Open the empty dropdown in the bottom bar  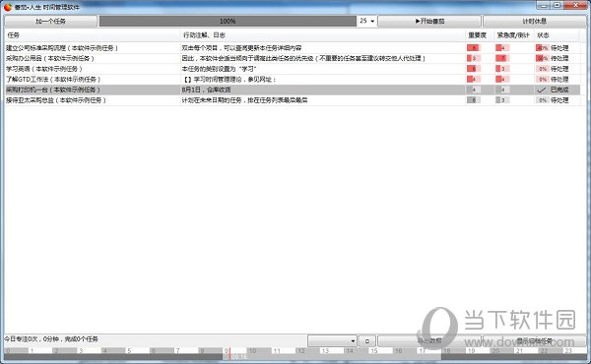pyautogui.click(x=332, y=341)
